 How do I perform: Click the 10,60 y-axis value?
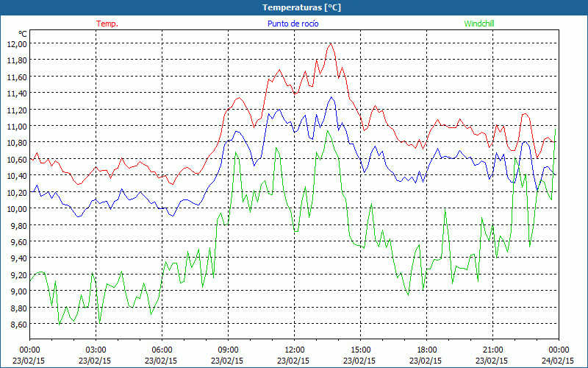(x=17, y=159)
